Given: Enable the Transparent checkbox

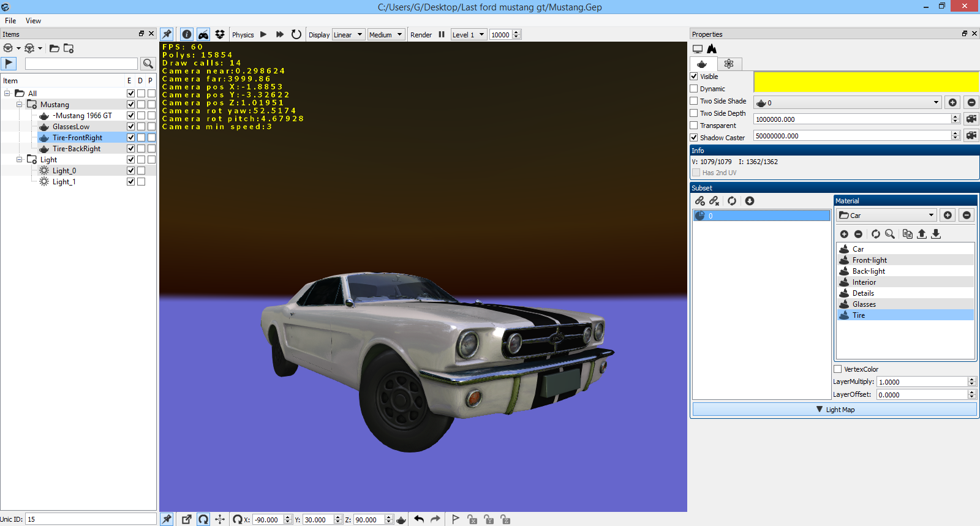Looking at the screenshot, I should (x=694, y=126).
